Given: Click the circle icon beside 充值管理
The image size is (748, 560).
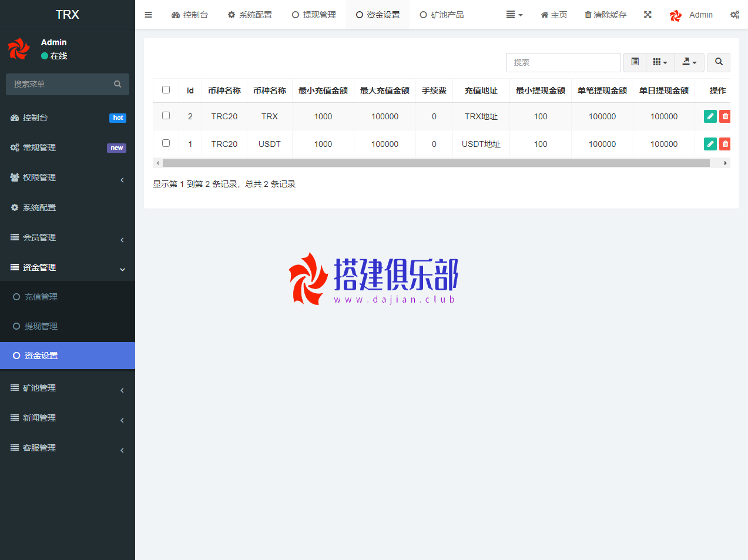Looking at the screenshot, I should pos(16,297).
